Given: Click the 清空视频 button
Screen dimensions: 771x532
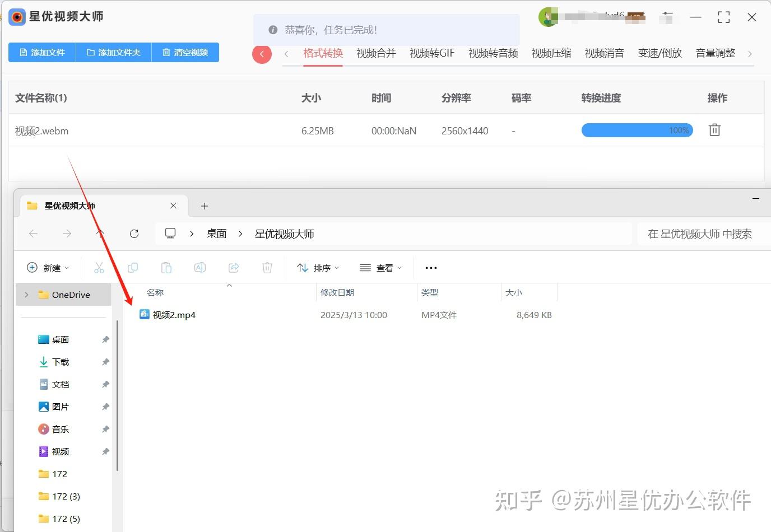Looking at the screenshot, I should 185,52.
